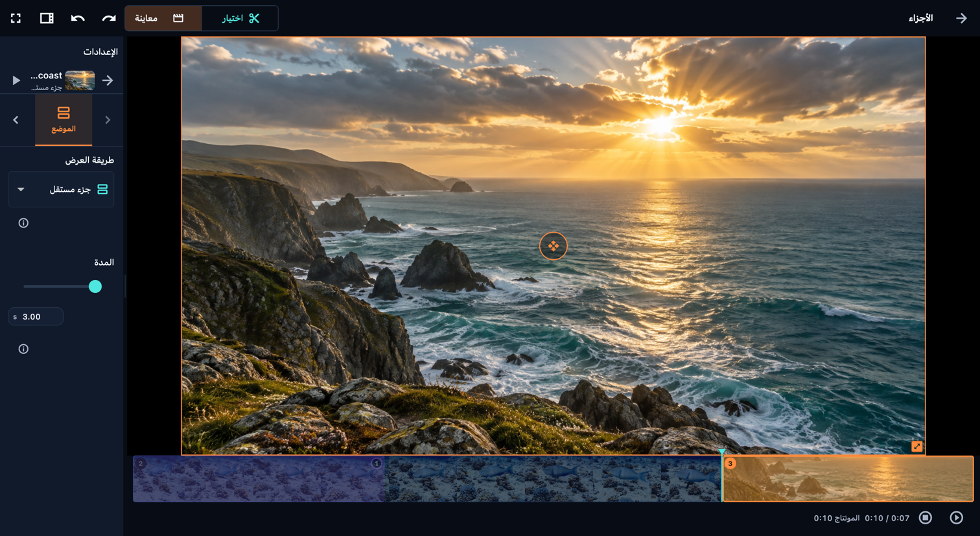This screenshot has height=536, width=980.
Task: Click the move handle on the video
Action: coord(553,246)
